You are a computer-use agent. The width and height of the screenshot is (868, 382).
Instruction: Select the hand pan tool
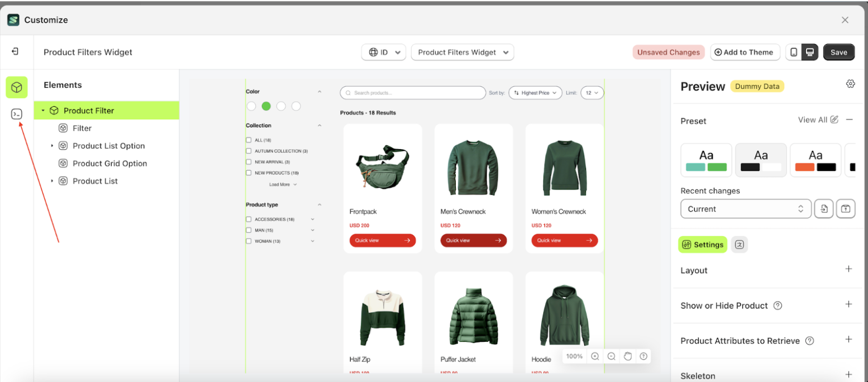[x=627, y=356]
